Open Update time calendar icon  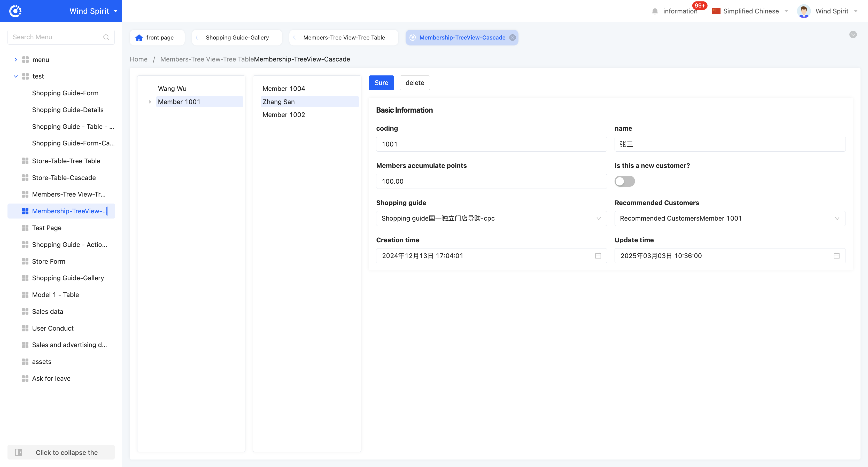(836, 256)
